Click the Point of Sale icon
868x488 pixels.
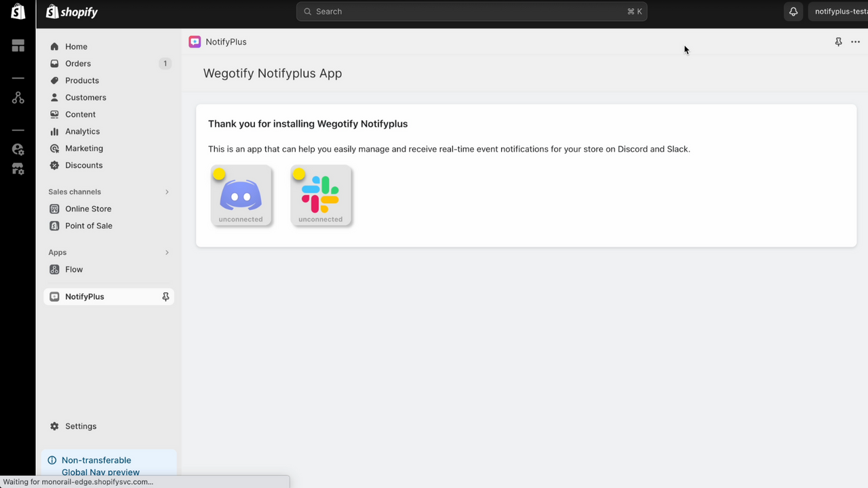(54, 226)
